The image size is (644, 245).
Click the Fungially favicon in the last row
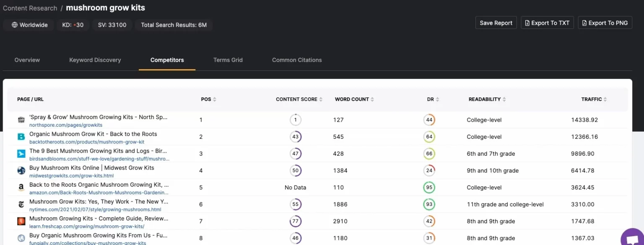(x=21, y=238)
